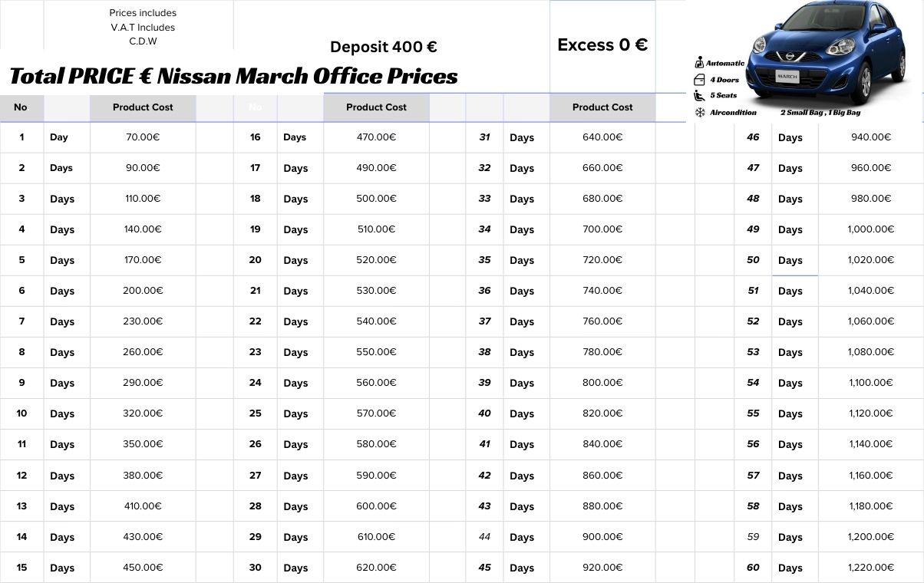This screenshot has height=583, width=924.
Task: Click the 5 Seats icon
Action: tap(699, 96)
